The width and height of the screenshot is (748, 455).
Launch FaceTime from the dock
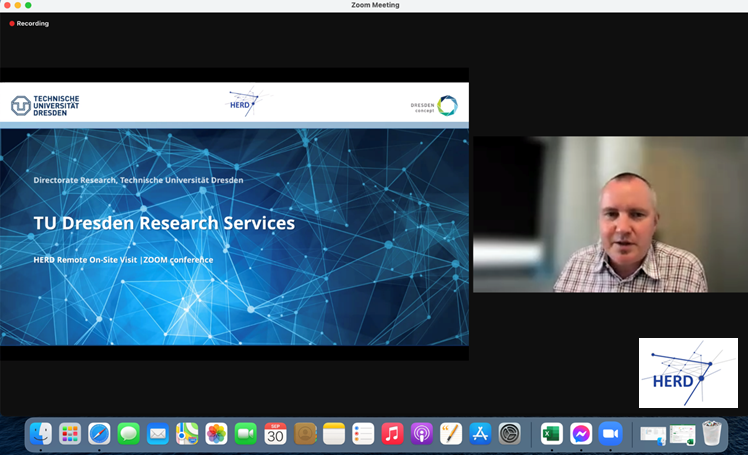coord(246,434)
